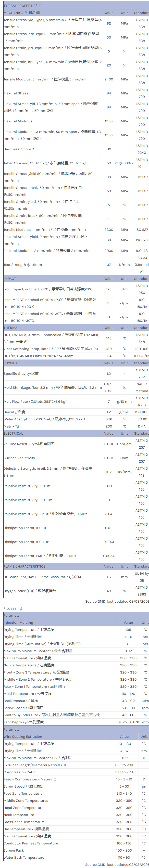Select the Taber Abrasion row label
Image resolution: width=149 pixels, height=868 pixels.
45,163
